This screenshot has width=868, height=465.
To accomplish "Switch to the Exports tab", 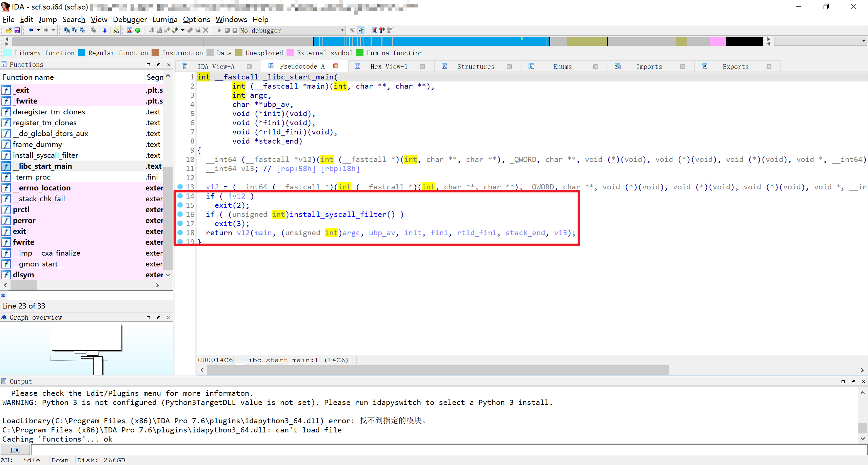I will click(x=735, y=67).
